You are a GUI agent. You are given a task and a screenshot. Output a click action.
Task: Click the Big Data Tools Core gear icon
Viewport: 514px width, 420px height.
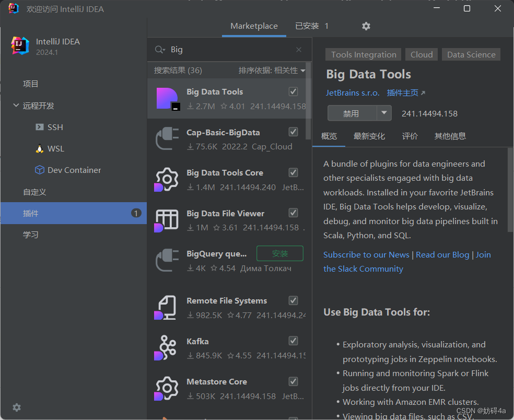pos(167,179)
